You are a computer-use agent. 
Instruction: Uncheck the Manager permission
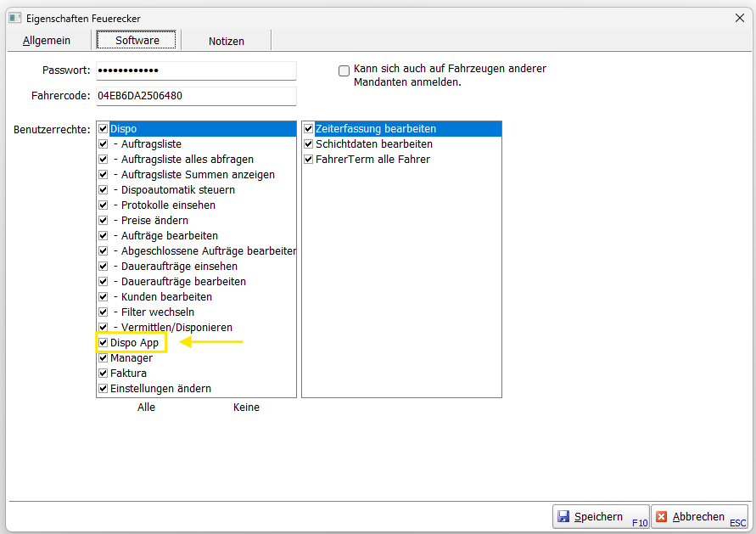coord(104,358)
